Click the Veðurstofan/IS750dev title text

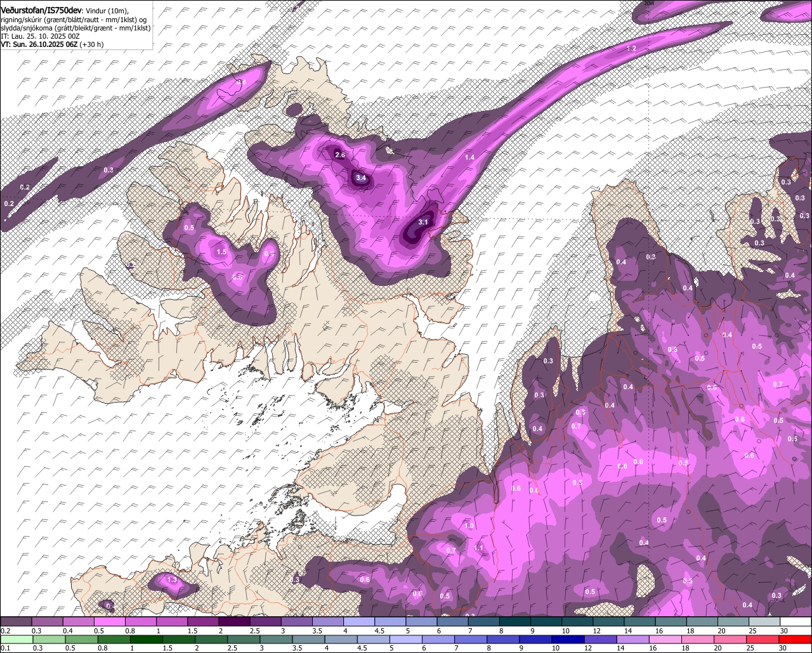pyautogui.click(x=41, y=11)
